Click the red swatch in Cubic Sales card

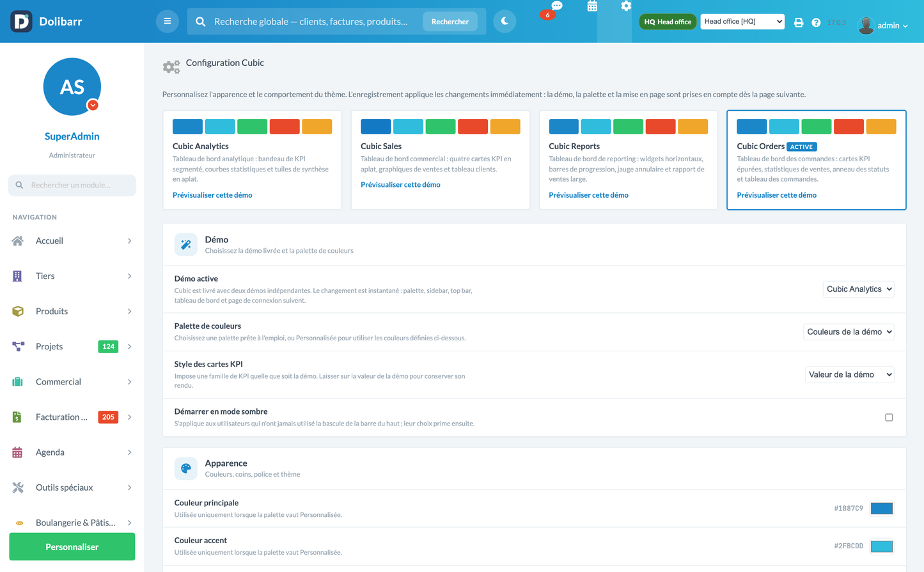[x=473, y=127]
